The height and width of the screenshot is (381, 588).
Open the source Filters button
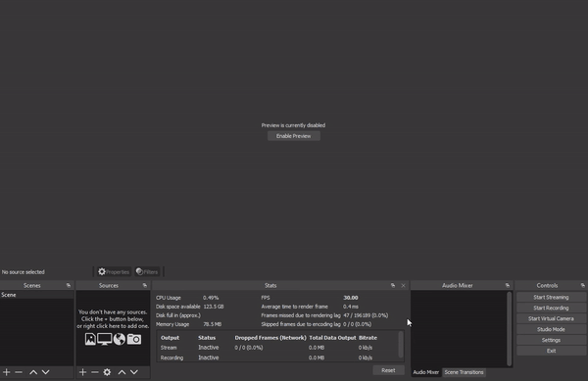[147, 272]
